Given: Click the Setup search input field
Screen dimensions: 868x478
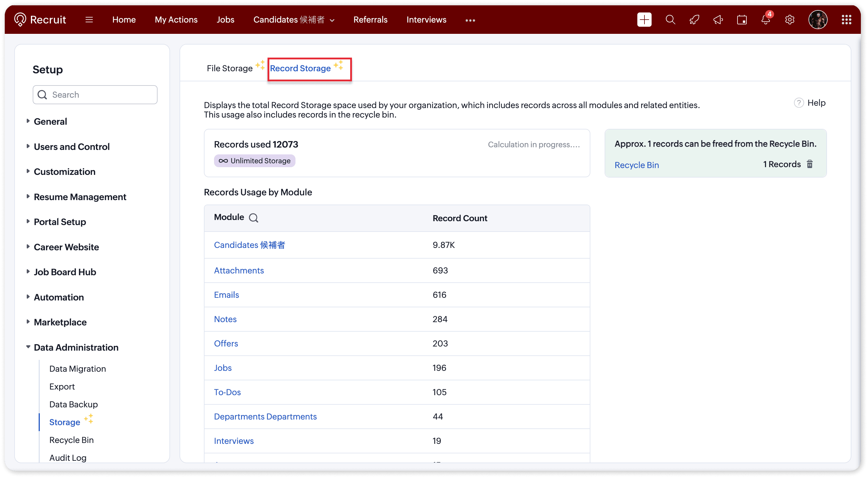Looking at the screenshot, I should coord(101,95).
